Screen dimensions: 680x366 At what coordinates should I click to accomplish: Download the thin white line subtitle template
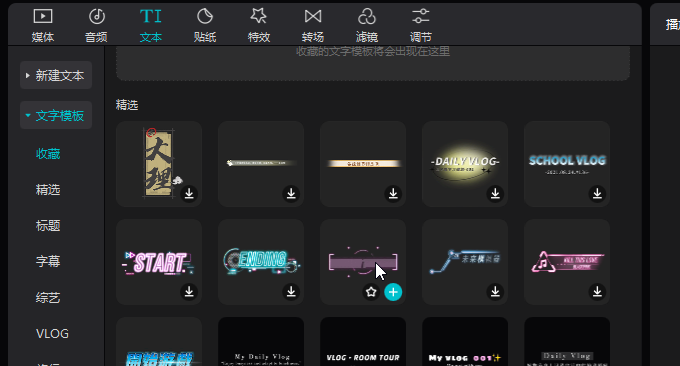coord(291,193)
